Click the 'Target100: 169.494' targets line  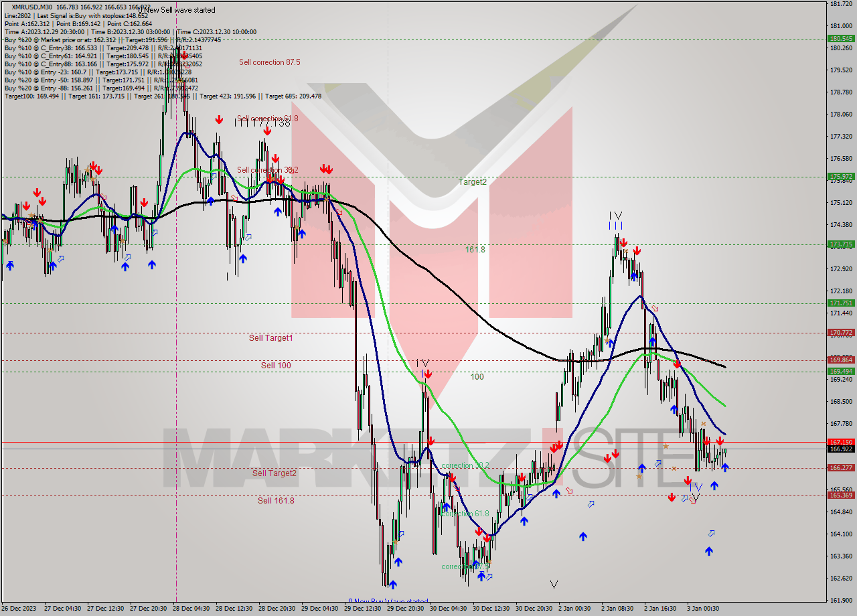coord(163,96)
